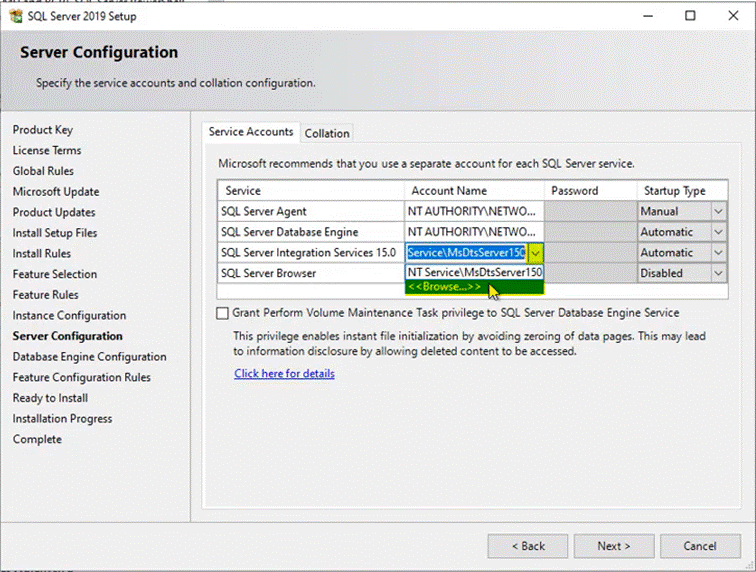This screenshot has height=572, width=756.
Task: Click the Password column header
Action: tap(591, 191)
